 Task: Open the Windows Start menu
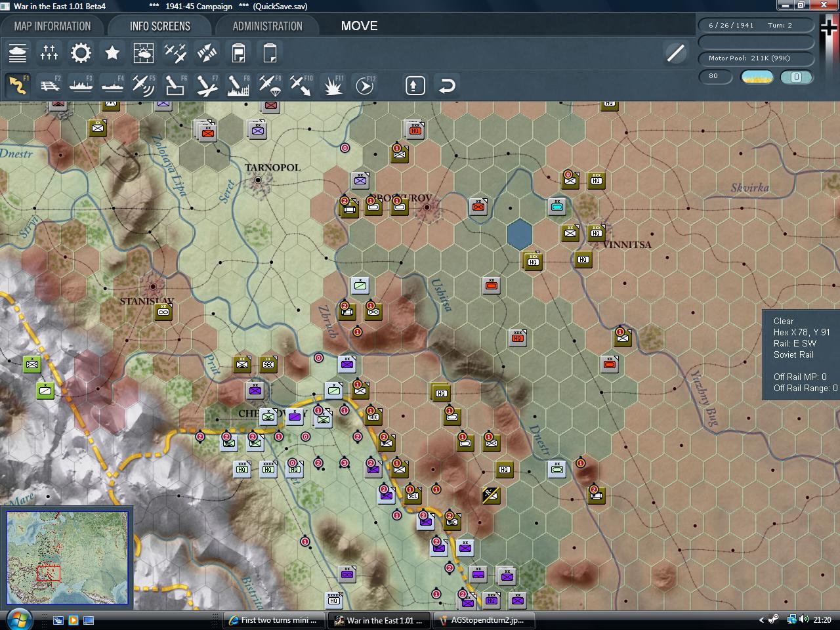[18, 619]
